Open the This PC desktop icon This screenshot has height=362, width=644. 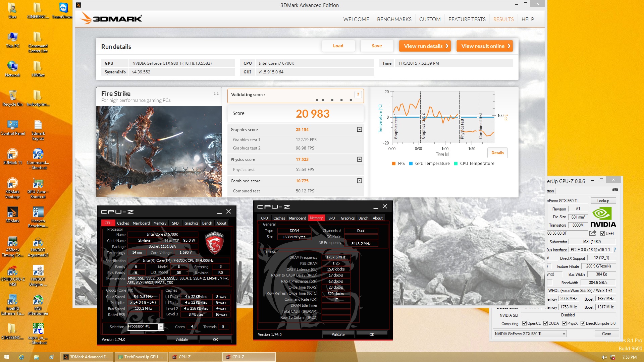[x=12, y=40]
